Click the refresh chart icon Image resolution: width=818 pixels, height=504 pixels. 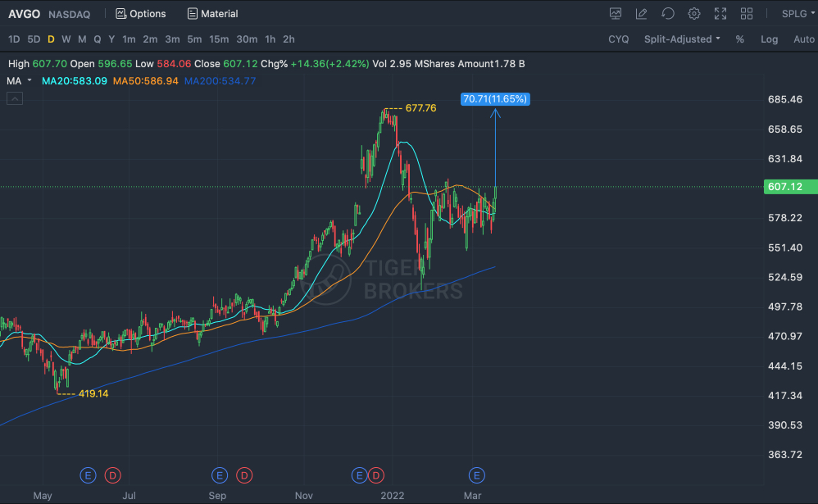point(668,14)
